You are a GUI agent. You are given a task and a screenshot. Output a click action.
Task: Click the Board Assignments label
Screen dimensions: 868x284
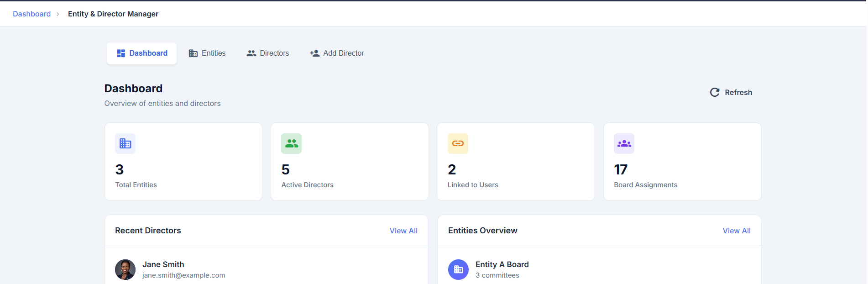point(646,185)
